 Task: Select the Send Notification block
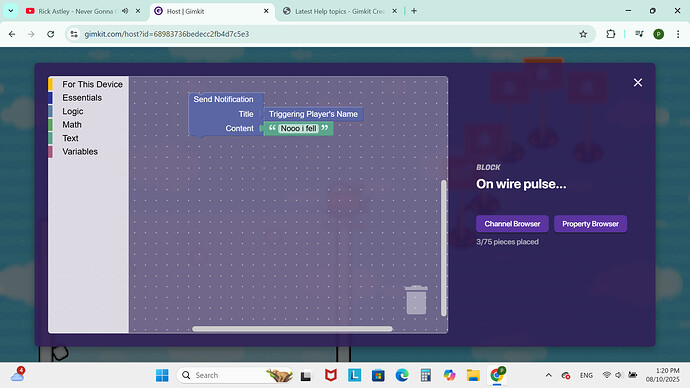223,99
